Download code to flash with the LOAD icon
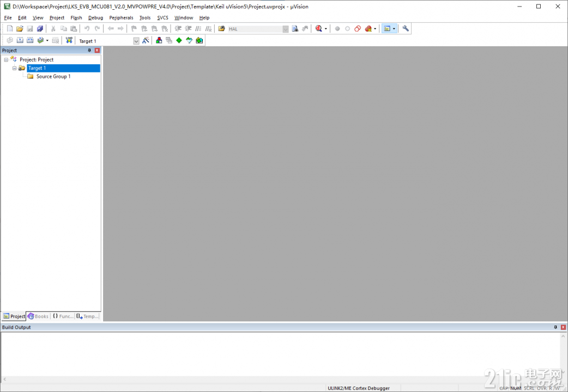 tap(69, 40)
